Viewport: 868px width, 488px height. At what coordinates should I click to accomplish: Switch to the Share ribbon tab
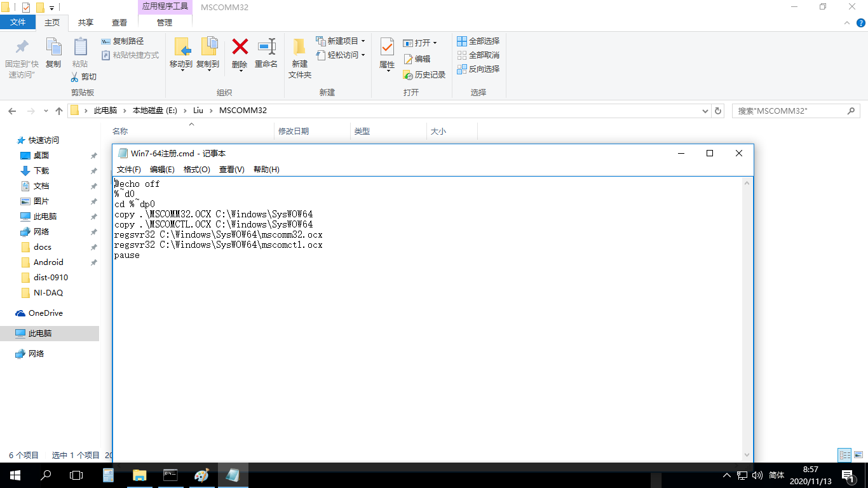[86, 22]
